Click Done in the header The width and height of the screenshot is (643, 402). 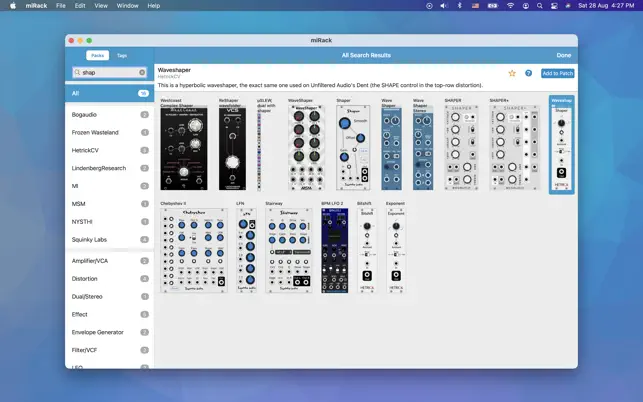(563, 55)
